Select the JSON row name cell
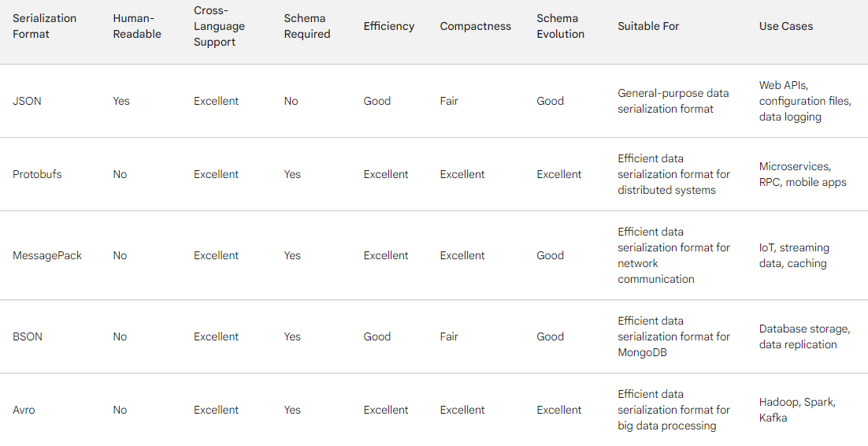This screenshot has width=868, height=446. (x=27, y=101)
